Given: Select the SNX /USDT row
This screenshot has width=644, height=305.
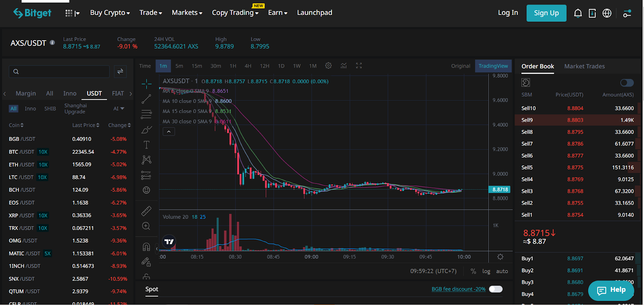Looking at the screenshot, I should [68, 279].
